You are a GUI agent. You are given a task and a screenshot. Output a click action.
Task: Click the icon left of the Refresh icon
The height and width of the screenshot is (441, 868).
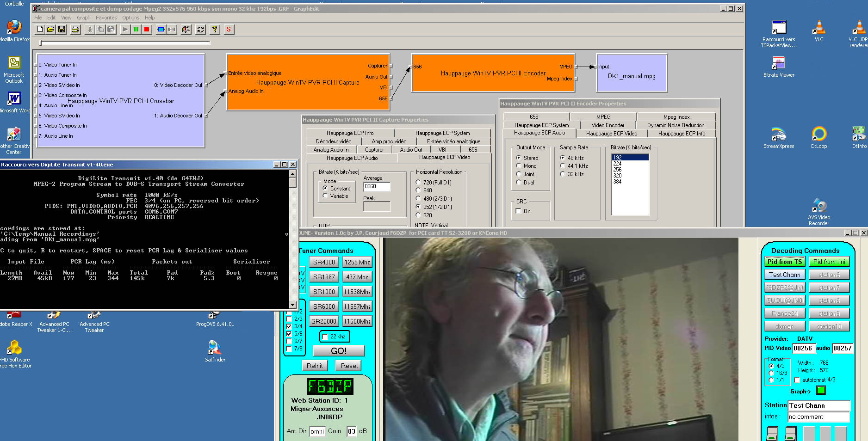186,29
